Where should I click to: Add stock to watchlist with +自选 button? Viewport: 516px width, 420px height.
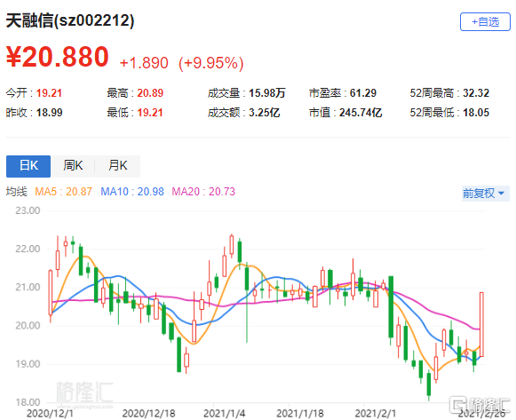[x=485, y=22]
